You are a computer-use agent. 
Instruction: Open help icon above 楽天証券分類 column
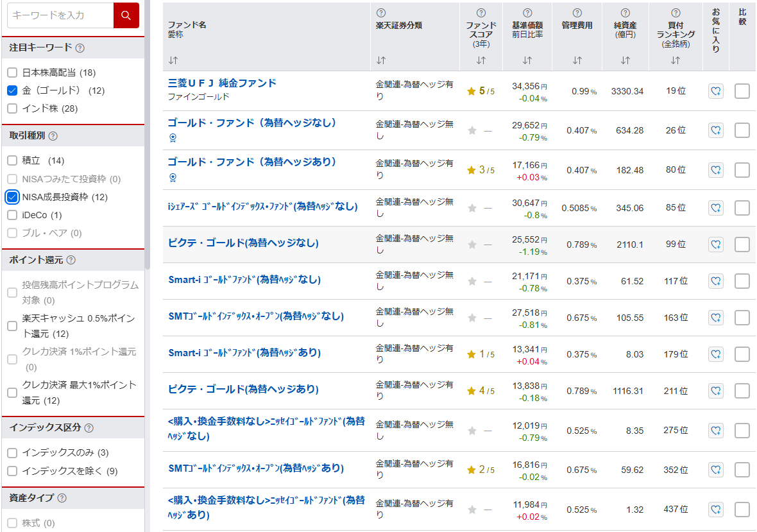coord(381,13)
